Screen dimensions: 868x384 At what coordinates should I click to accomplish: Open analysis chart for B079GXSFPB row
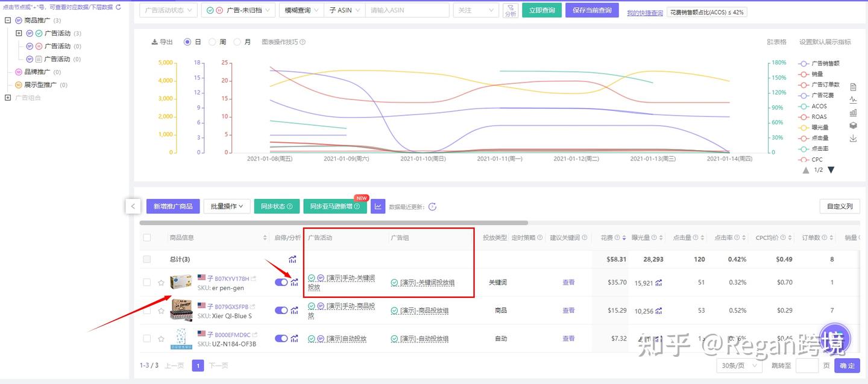[295, 310]
